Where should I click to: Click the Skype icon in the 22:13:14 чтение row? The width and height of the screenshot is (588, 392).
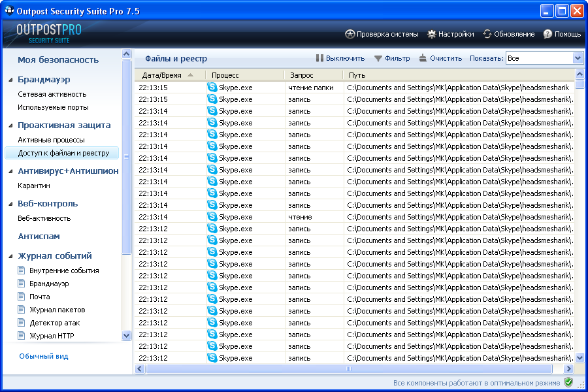pyautogui.click(x=212, y=217)
